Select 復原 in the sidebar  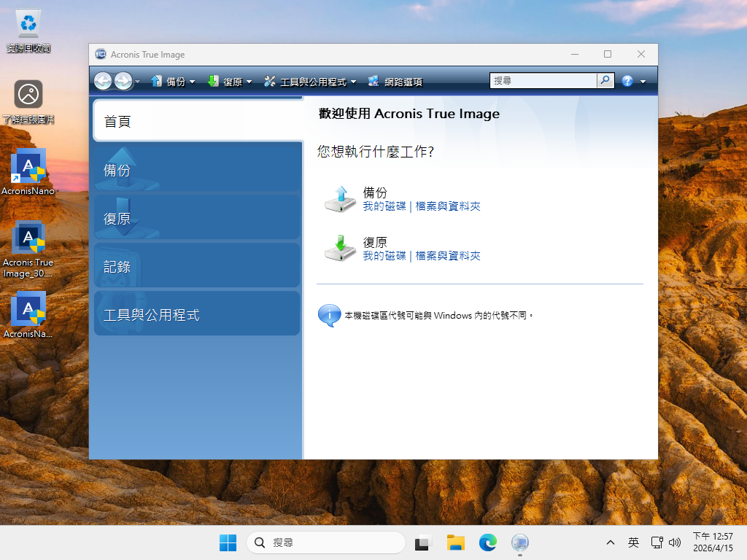pyautogui.click(x=197, y=218)
